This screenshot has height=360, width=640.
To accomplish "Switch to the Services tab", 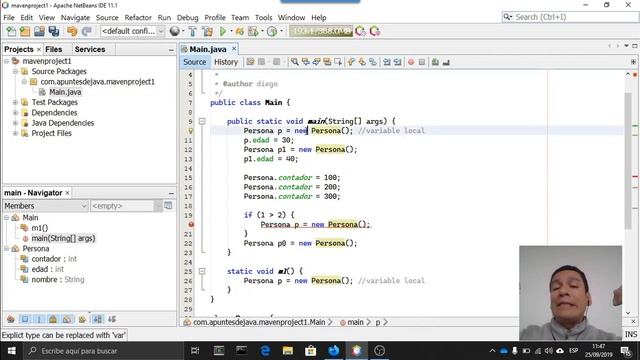I will coord(90,49).
